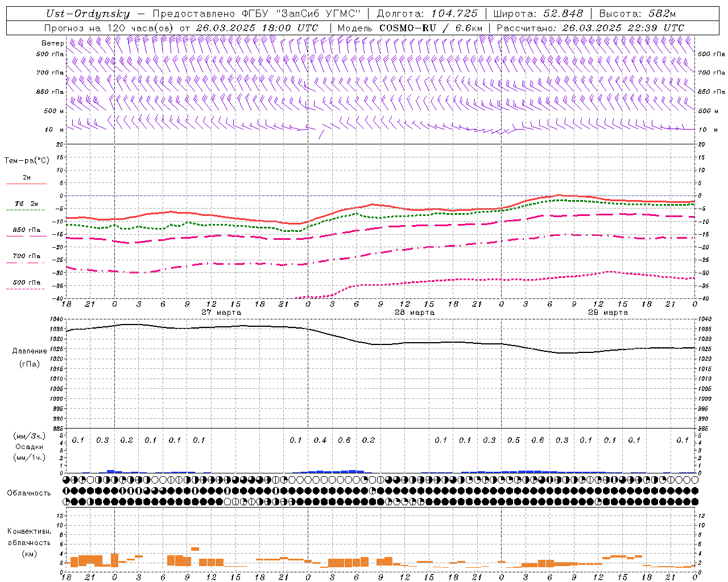728x582 pixels.
Task: Click the '0.5' precipitation amount value
Action: [x=514, y=440]
